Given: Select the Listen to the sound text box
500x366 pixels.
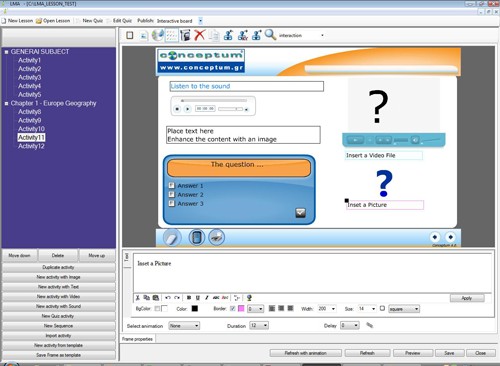Looking at the screenshot, I should [246, 86].
